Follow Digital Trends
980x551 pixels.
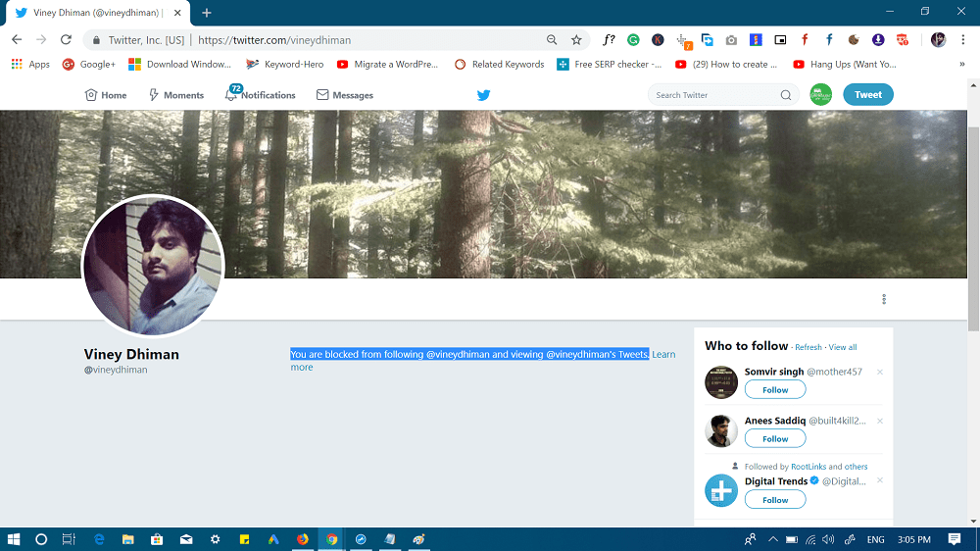pos(775,500)
